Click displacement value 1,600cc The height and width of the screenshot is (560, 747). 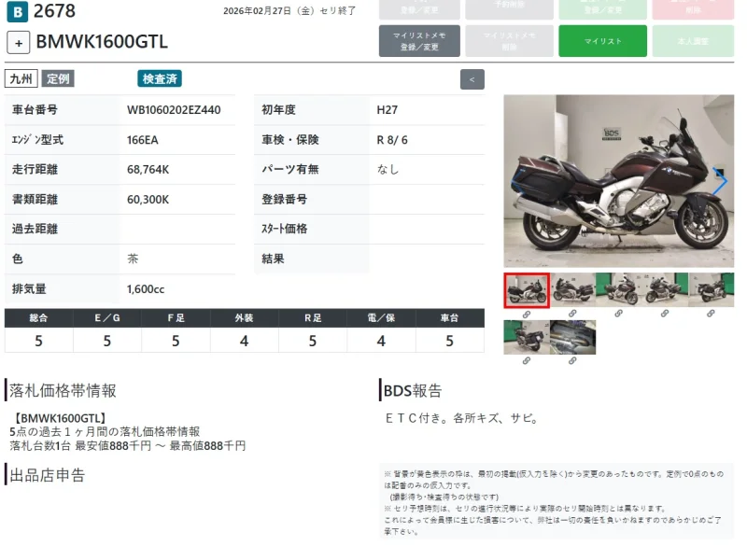coord(146,289)
